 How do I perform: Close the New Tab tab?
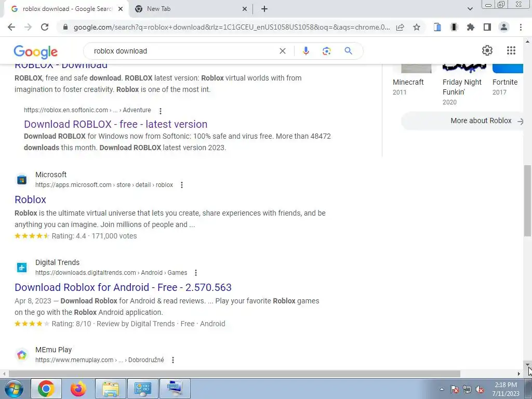click(x=245, y=9)
